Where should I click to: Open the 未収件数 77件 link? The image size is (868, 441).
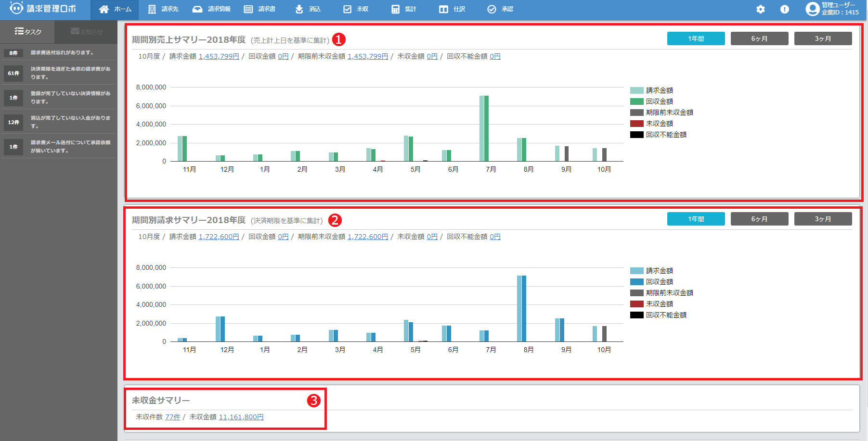click(173, 417)
